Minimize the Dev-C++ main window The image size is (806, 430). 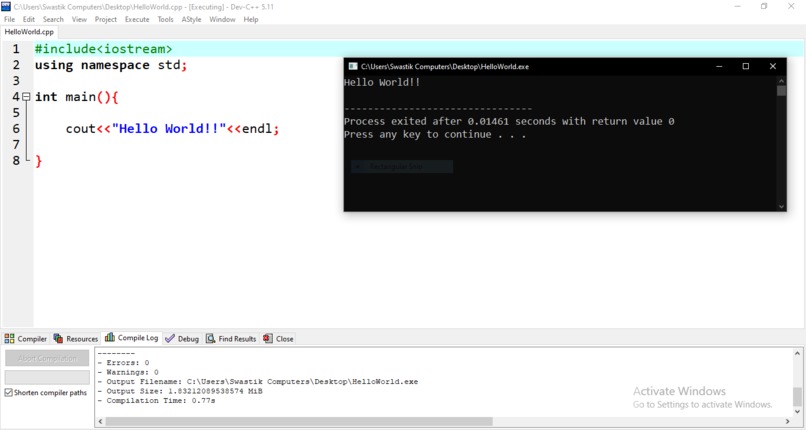[x=737, y=7]
